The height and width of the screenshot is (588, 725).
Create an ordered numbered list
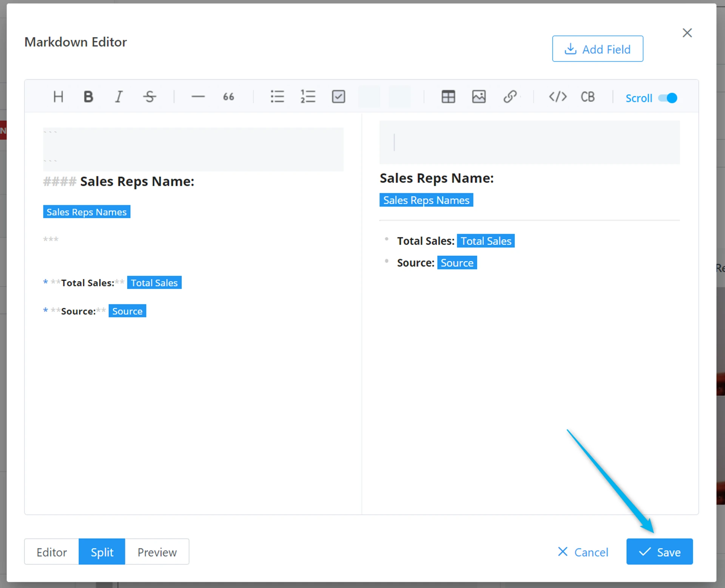308,97
